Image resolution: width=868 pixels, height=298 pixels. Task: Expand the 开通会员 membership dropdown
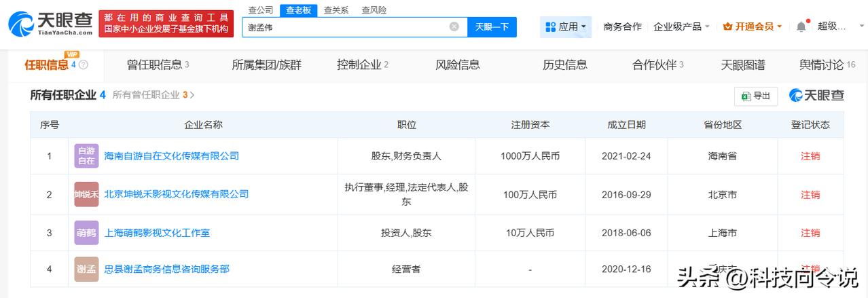click(753, 26)
